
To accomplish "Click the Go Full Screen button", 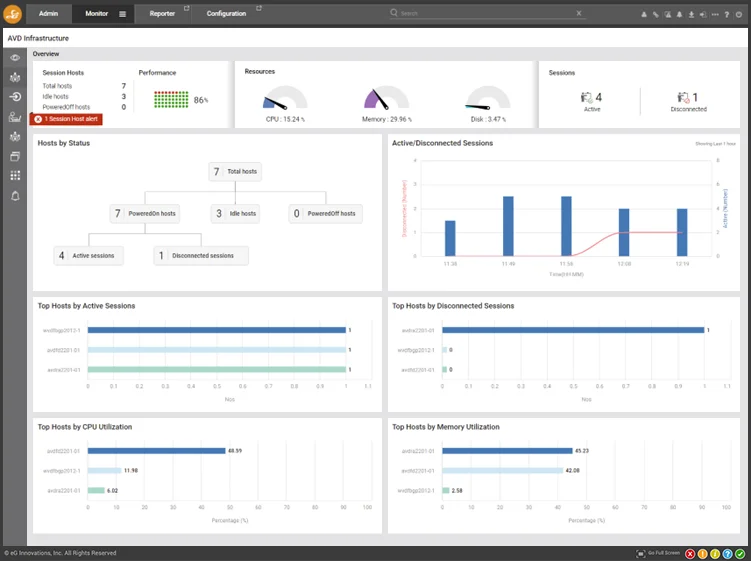I will (x=658, y=553).
